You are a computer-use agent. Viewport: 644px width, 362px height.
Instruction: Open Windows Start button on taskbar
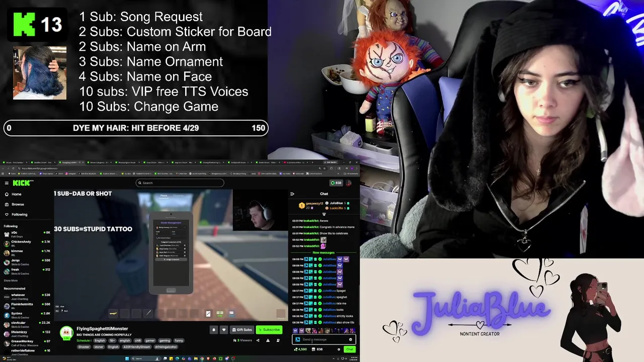(127, 358)
